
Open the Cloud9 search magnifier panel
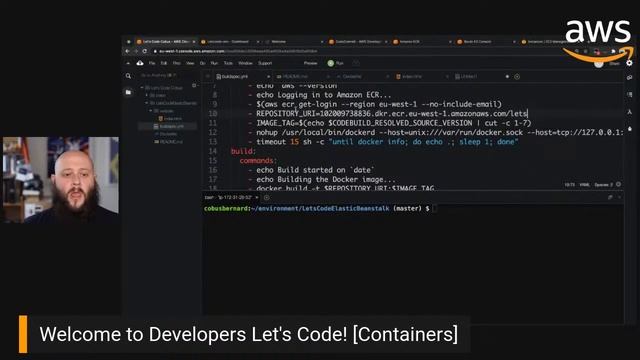click(129, 76)
